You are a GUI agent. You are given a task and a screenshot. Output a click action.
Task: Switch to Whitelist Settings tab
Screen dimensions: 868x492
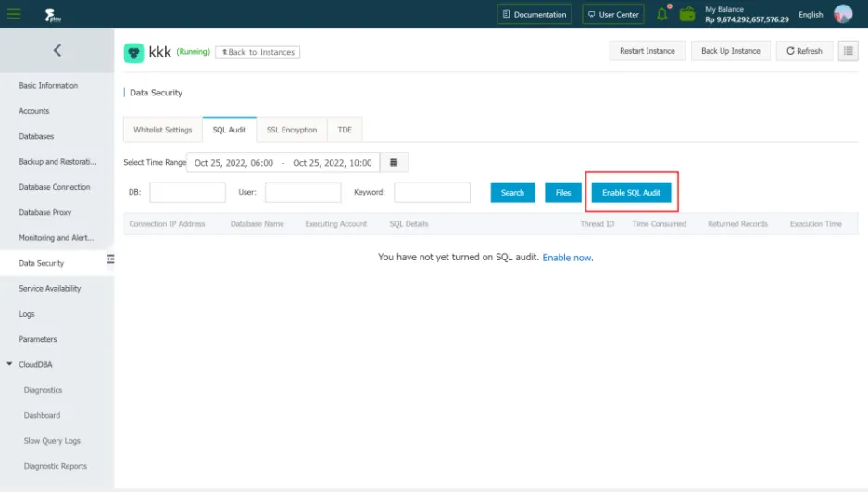163,130
